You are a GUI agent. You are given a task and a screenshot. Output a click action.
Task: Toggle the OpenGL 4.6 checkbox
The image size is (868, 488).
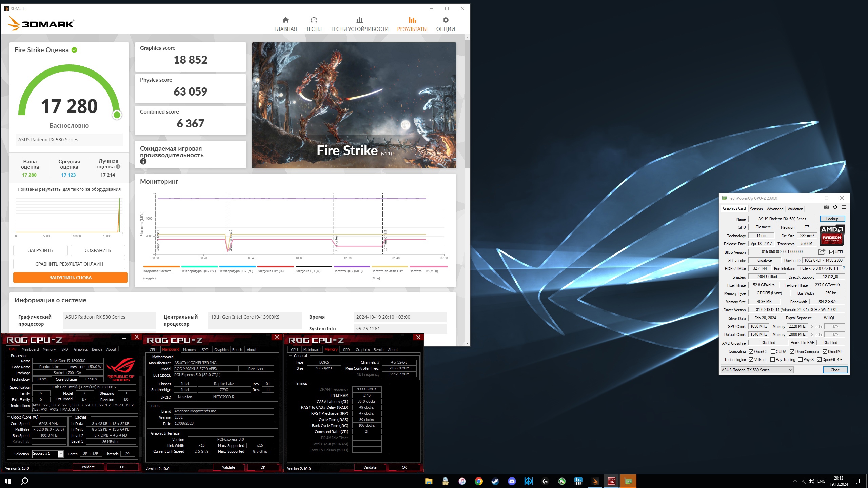819,360
